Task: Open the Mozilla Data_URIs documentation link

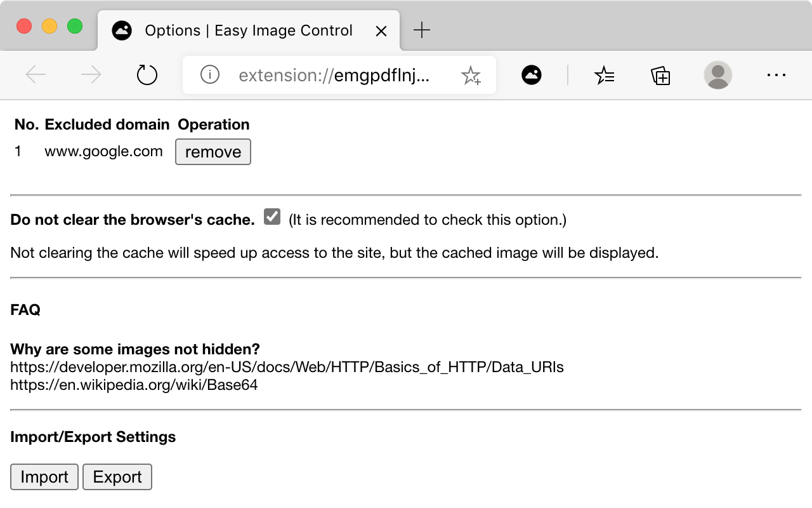Action: [x=287, y=367]
